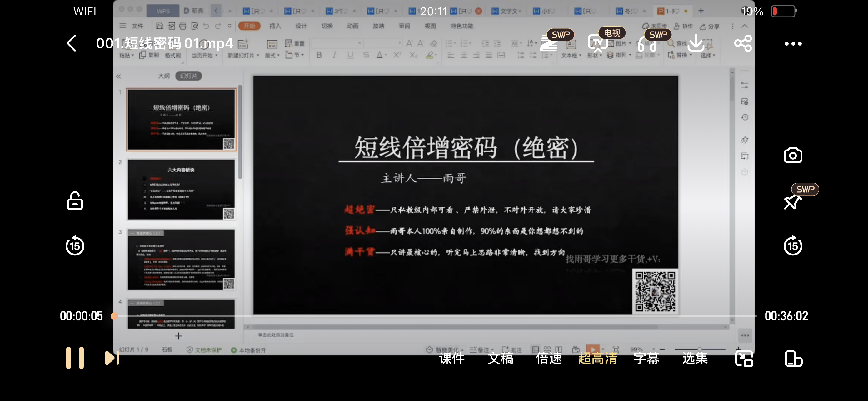Open the picture-in-picture window icon
The image size is (868, 401).
(744, 358)
